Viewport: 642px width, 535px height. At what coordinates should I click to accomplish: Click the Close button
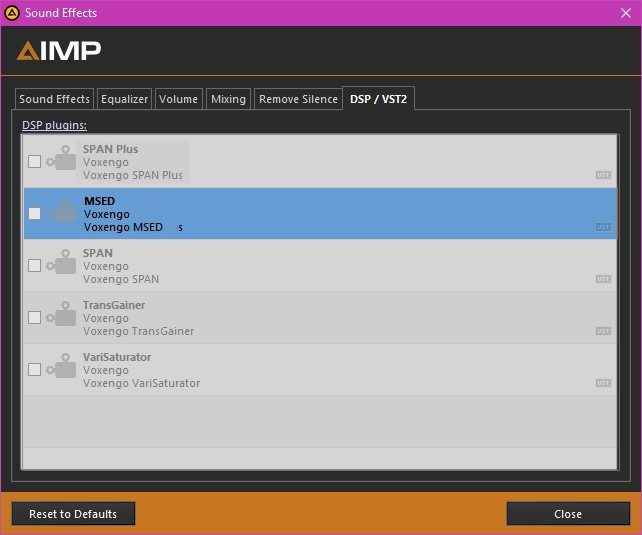568,514
